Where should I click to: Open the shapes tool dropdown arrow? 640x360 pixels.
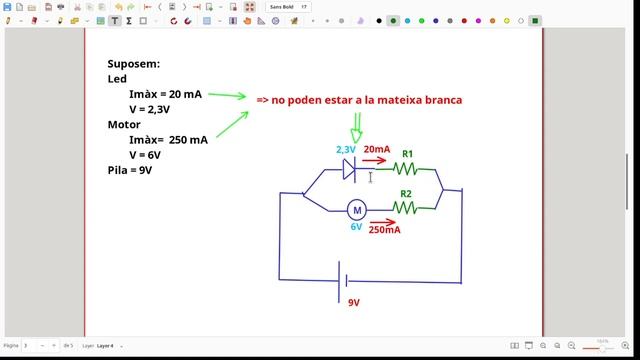(87, 21)
